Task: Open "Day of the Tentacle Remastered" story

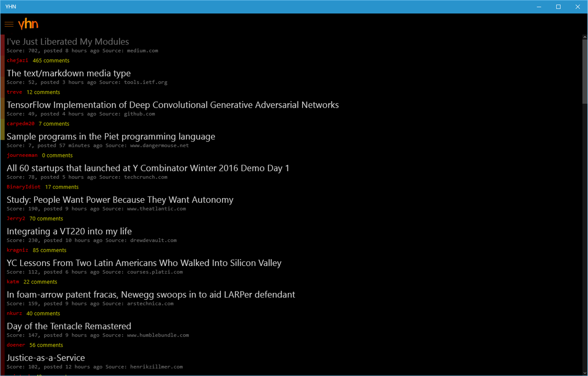Action: [69, 325]
